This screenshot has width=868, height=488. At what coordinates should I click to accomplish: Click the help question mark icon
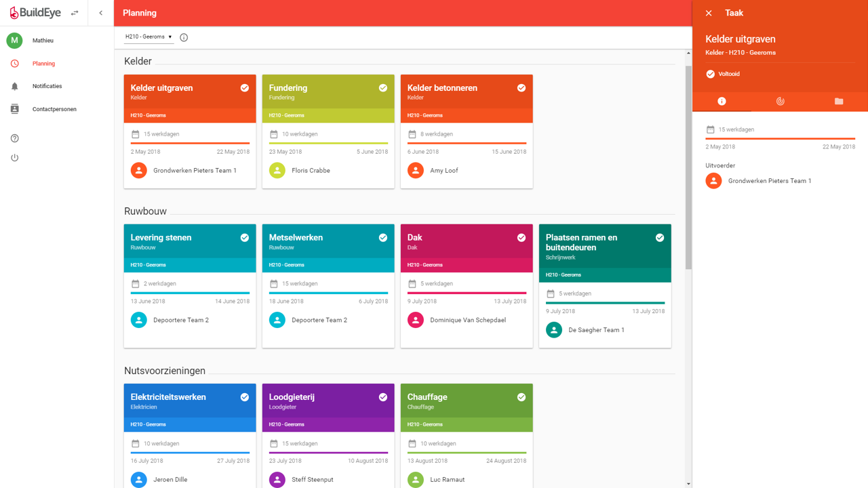(15, 138)
